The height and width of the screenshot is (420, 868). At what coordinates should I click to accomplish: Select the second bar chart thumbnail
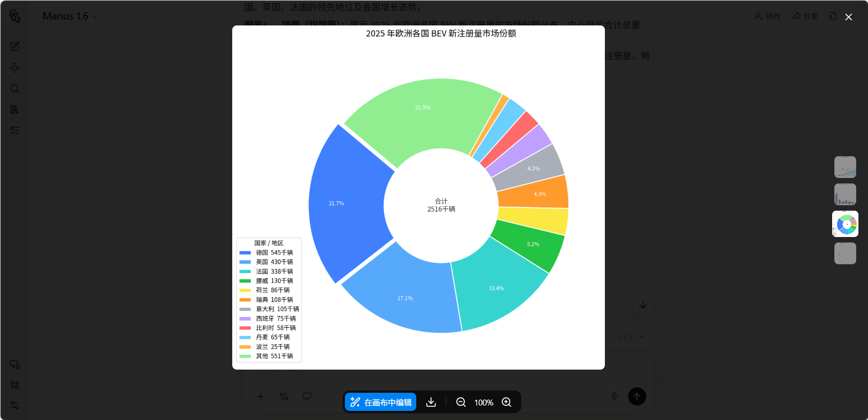pos(845,194)
